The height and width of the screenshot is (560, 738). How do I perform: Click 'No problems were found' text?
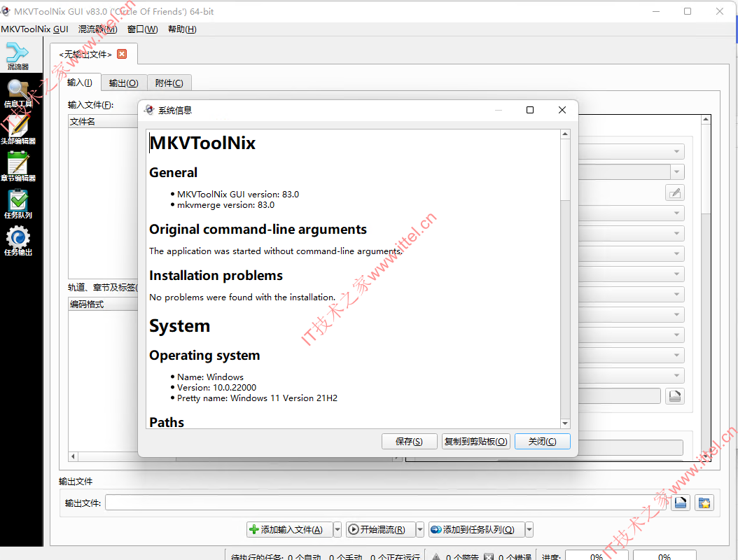pyautogui.click(x=242, y=297)
